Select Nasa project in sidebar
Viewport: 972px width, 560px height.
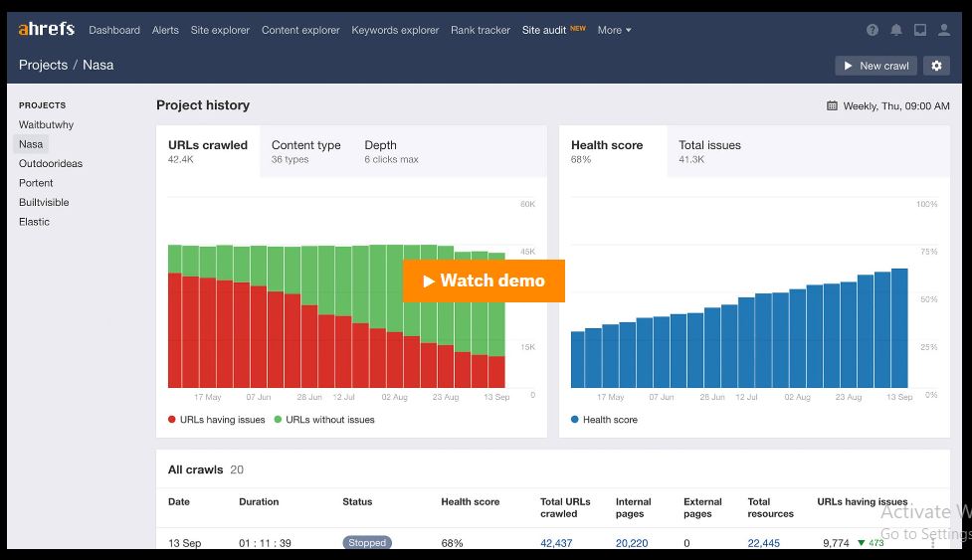[31, 144]
